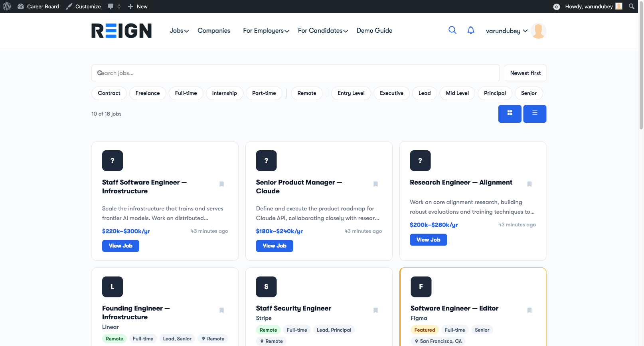Switch to grid view layout
644x346 pixels.
click(x=510, y=114)
